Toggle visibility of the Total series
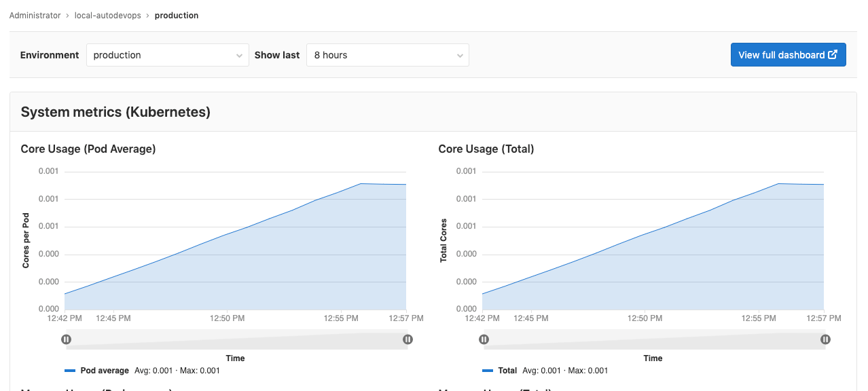868x391 pixels. coord(509,370)
